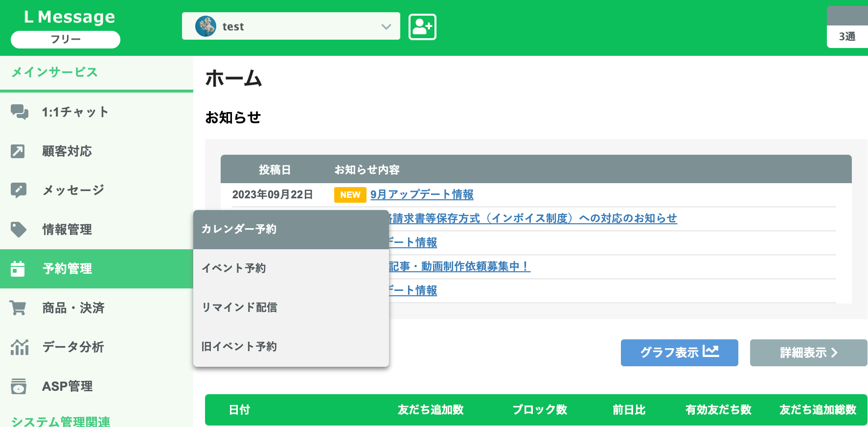The height and width of the screenshot is (427, 868).
Task: Click the 予約管理 calendar icon
Action: pos(18,268)
